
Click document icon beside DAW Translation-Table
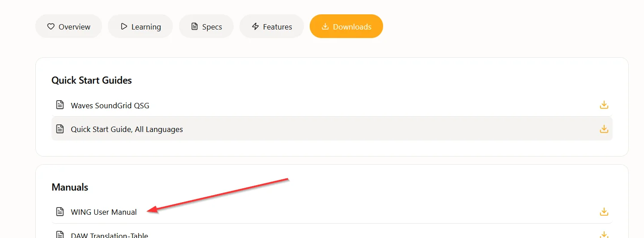point(60,234)
